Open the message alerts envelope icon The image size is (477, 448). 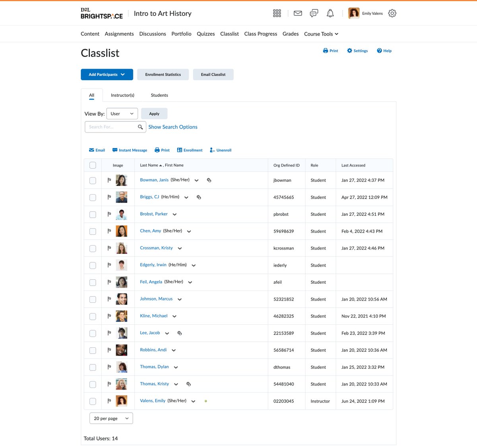[x=297, y=13]
